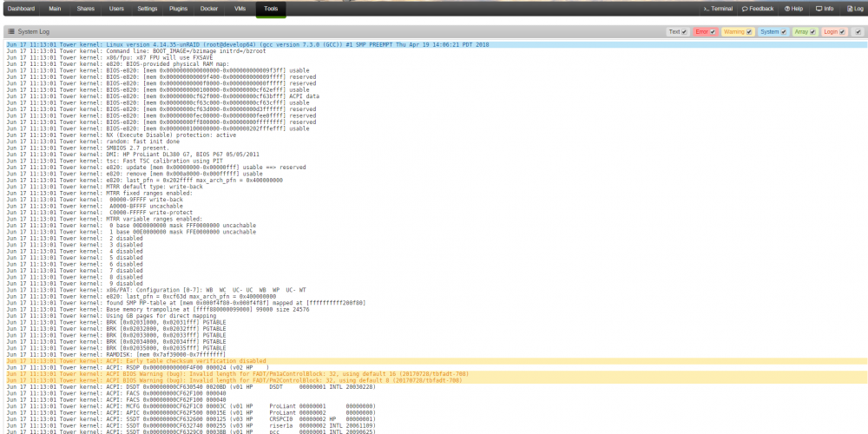Open the Shares tab
The image size is (868, 434).
click(x=85, y=9)
